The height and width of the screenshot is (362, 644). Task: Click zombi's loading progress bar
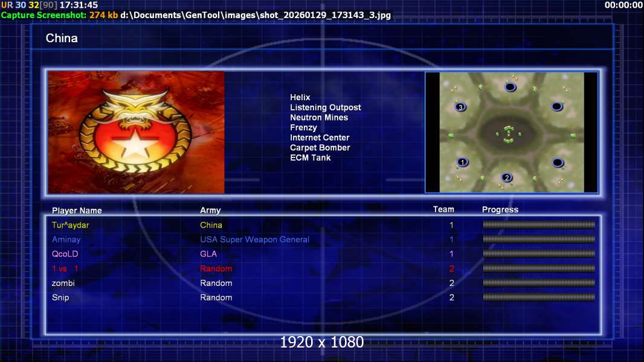539,283
